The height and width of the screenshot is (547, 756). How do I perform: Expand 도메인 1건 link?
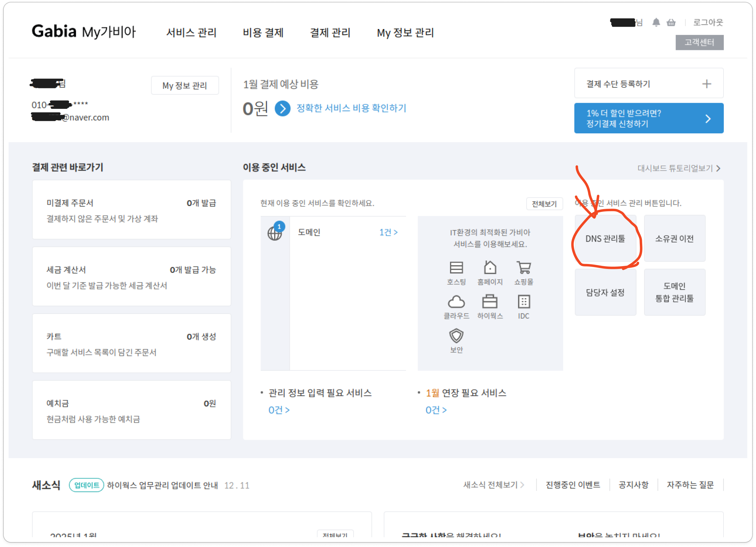(x=388, y=232)
